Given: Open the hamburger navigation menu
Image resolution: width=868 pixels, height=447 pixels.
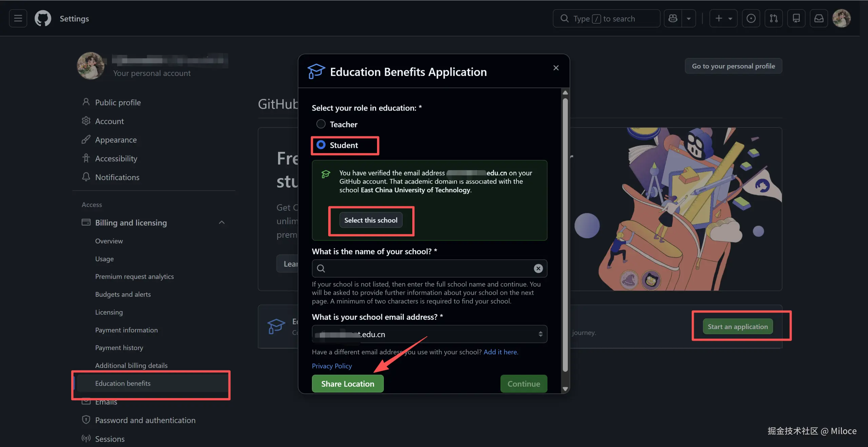Looking at the screenshot, I should (x=18, y=18).
